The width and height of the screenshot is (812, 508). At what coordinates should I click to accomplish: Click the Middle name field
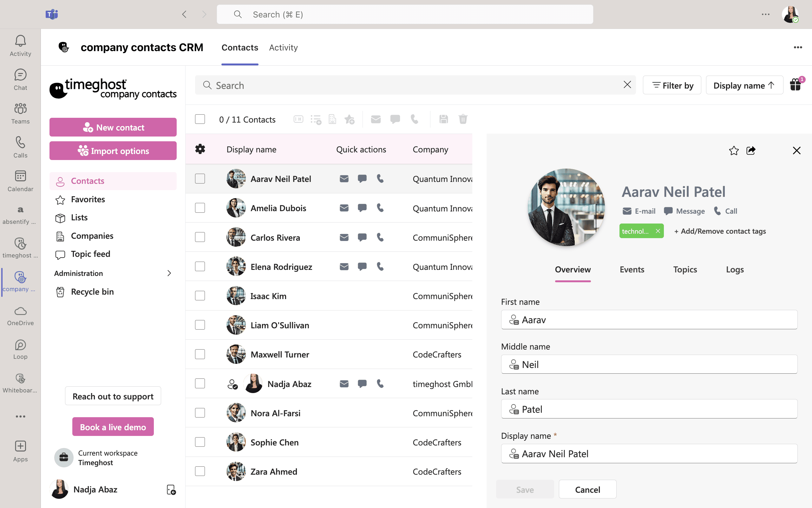(x=649, y=364)
